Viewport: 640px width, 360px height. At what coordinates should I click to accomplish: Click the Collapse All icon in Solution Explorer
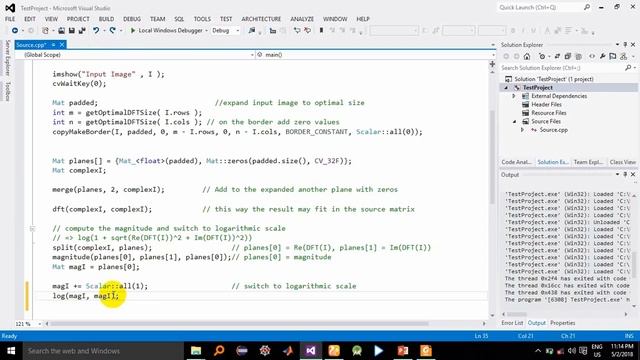point(567,56)
